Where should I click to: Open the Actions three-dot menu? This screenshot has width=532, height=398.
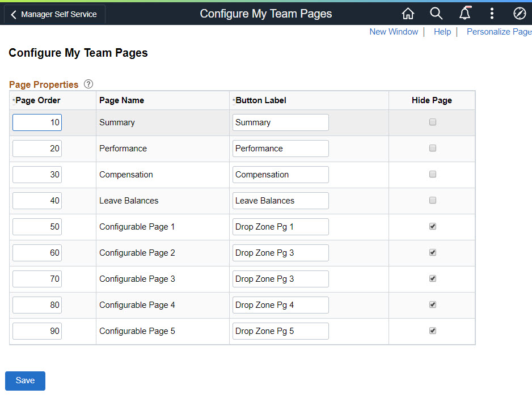tap(492, 14)
